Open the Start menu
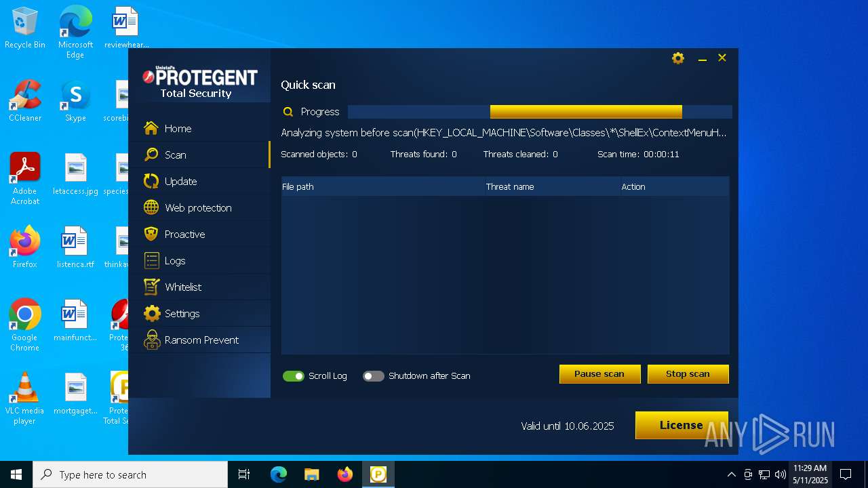Screen dimensions: 868x488 tap(16, 474)
